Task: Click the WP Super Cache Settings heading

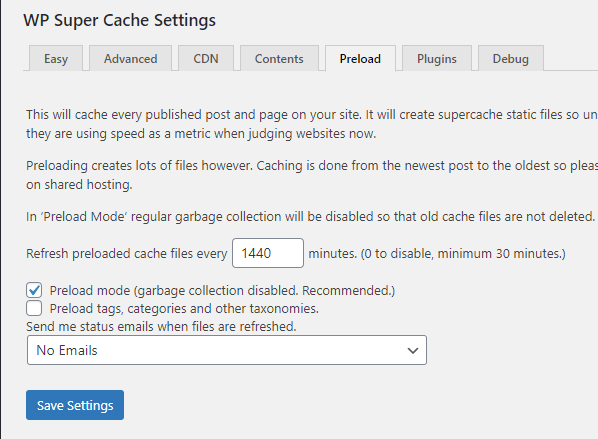Action: coord(119,20)
